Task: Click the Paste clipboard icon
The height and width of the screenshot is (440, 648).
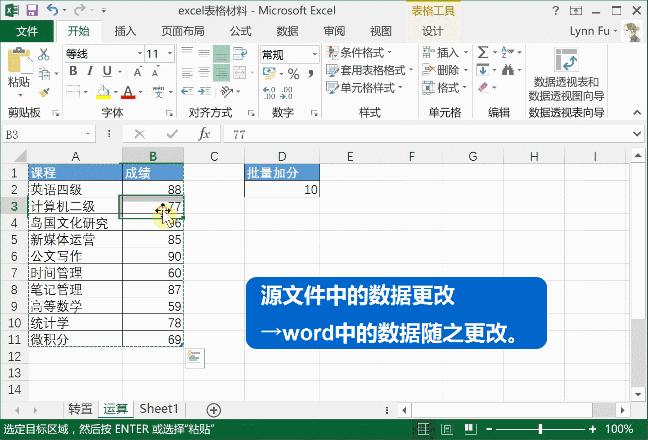Action: tap(19, 60)
